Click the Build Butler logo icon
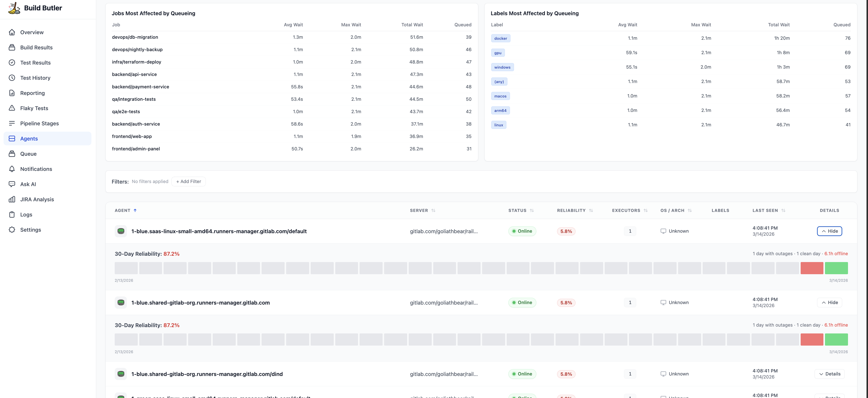 click(14, 8)
